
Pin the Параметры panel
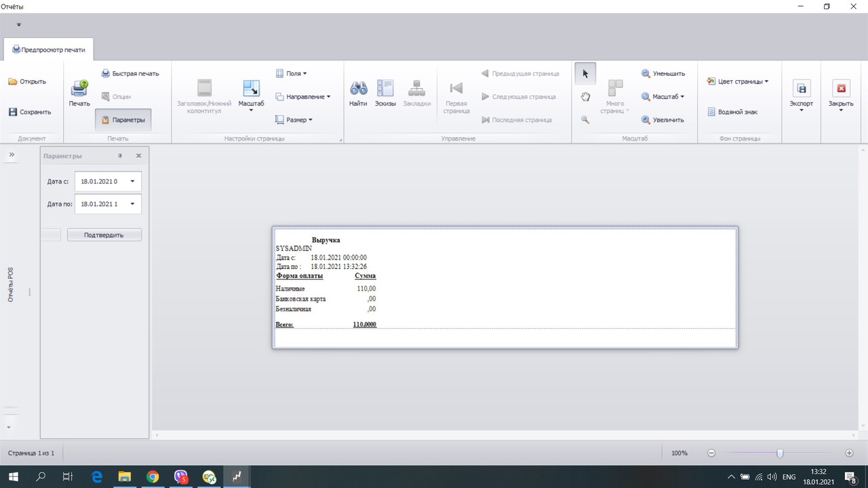point(120,156)
